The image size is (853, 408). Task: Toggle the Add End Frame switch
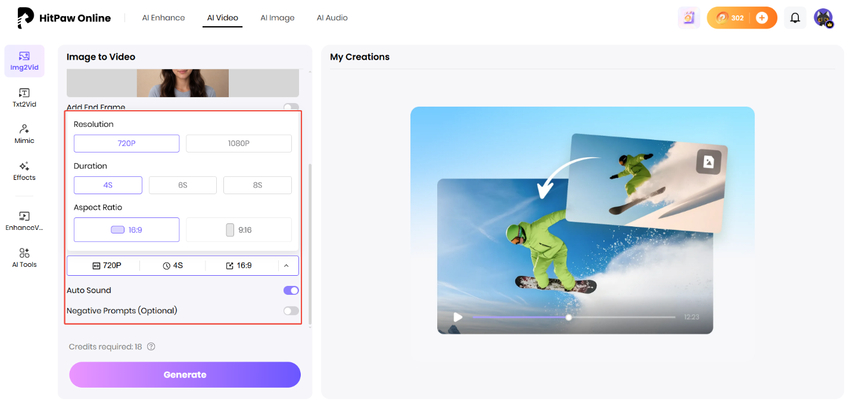click(291, 107)
